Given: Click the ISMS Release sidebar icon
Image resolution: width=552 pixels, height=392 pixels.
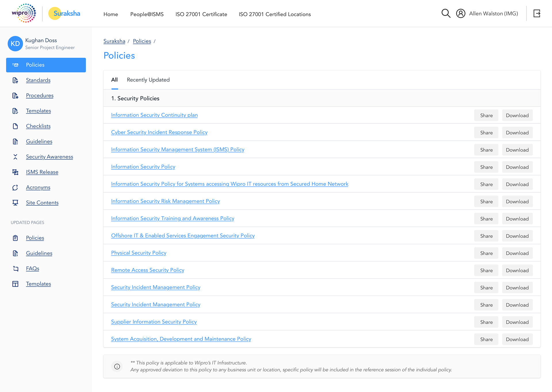Looking at the screenshot, I should point(15,172).
